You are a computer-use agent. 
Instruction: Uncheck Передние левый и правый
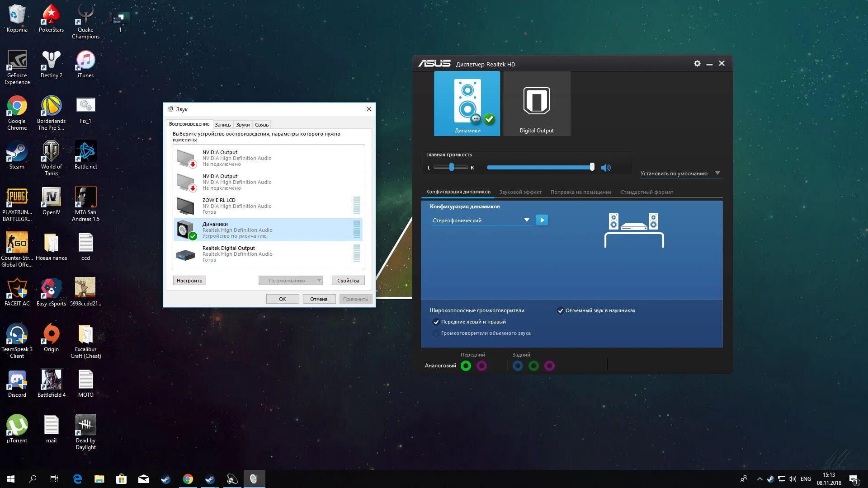(x=436, y=322)
